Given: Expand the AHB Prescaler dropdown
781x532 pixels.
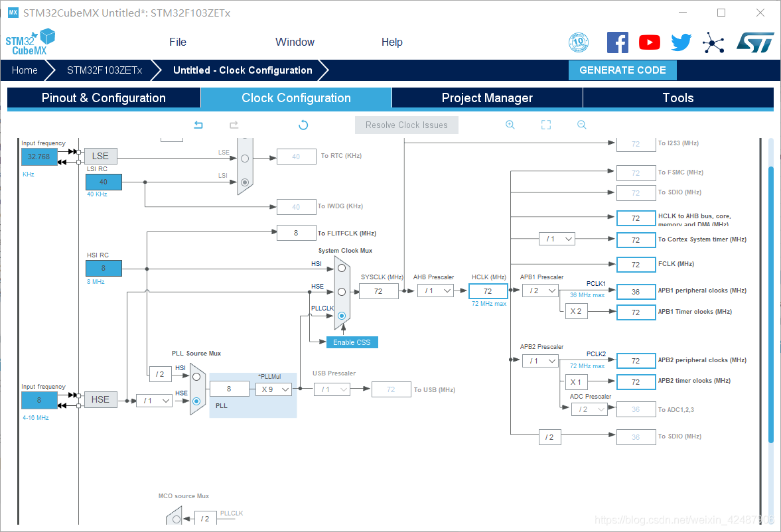Looking at the screenshot, I should tap(435, 291).
